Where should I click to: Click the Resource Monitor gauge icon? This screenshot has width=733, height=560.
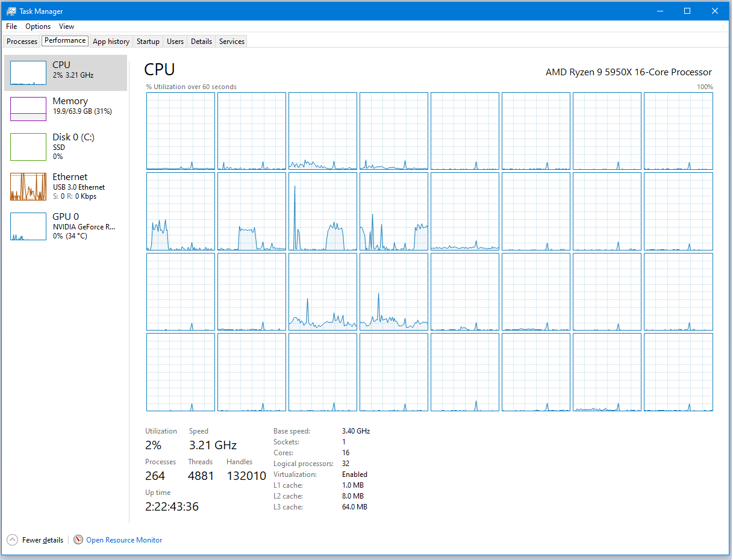pos(78,540)
